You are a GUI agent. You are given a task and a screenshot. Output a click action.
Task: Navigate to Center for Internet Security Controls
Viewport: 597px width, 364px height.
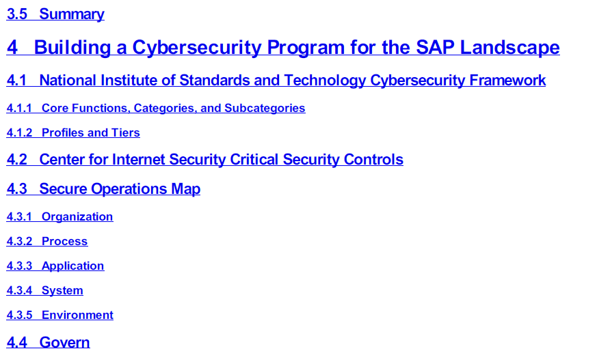pos(221,160)
